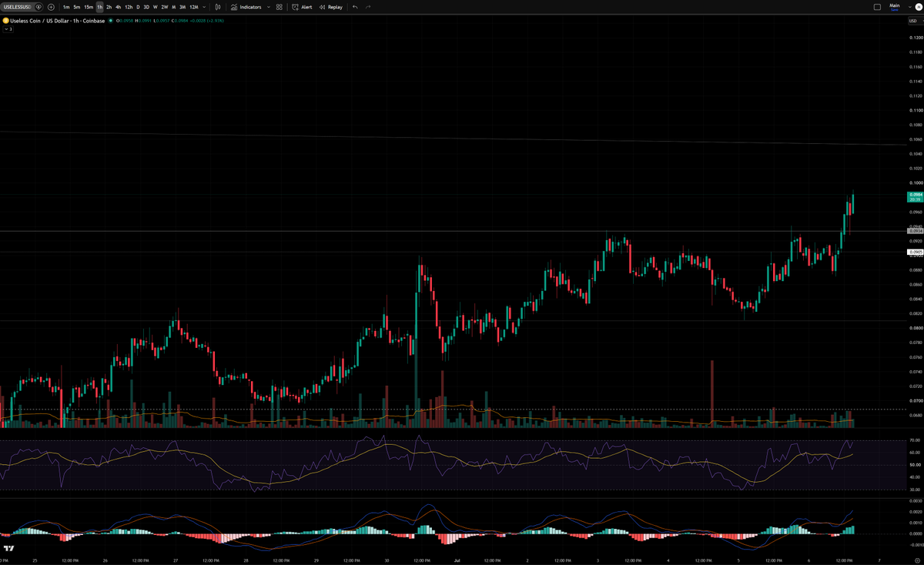Select the 15m timeframe
The width and height of the screenshot is (924, 565).
point(89,7)
